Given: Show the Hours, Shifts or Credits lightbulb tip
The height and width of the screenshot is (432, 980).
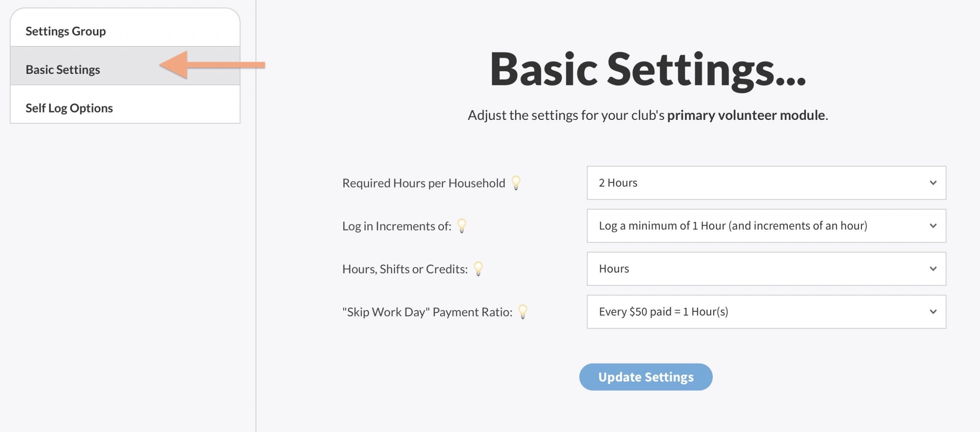Looking at the screenshot, I should click(x=478, y=268).
